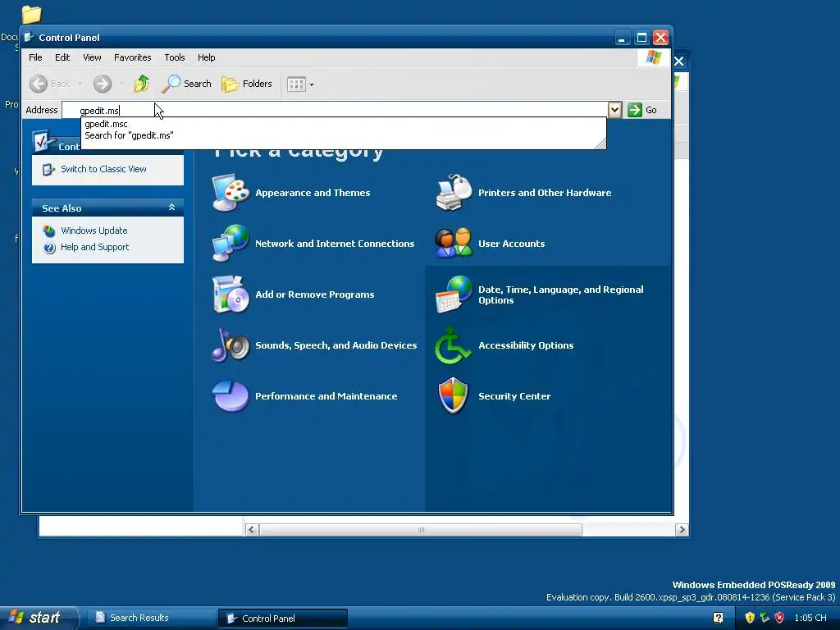Click the Add or Remove Programs text
Screen dimensions: 840x630
(x=314, y=294)
